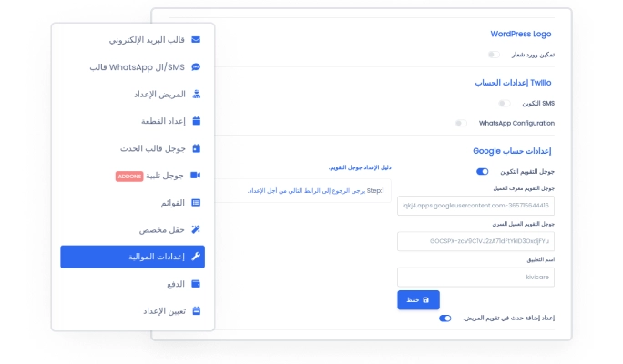The image size is (623, 364).
Task: Click the wrench icon in highlighted menu item
Action: click(x=196, y=257)
